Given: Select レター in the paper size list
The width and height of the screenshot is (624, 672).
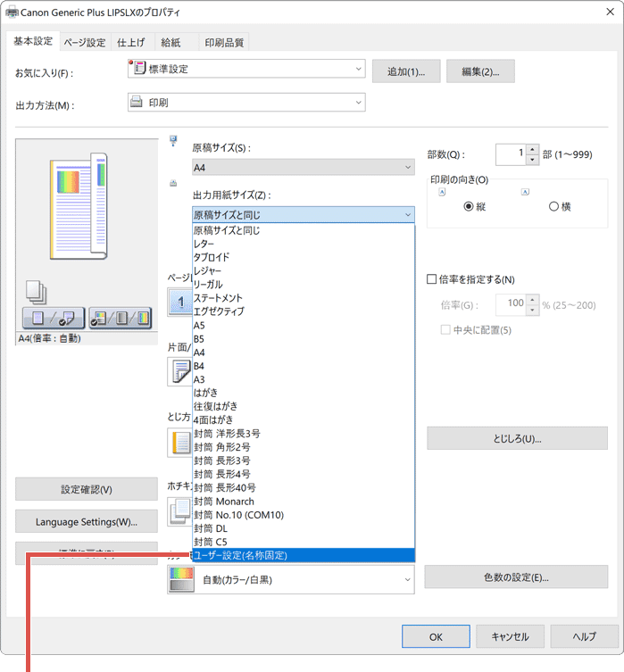Looking at the screenshot, I should (x=304, y=244).
